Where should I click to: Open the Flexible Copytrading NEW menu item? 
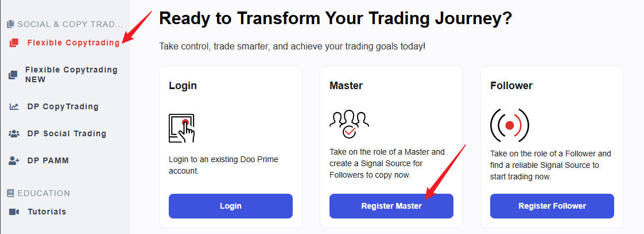64,75
